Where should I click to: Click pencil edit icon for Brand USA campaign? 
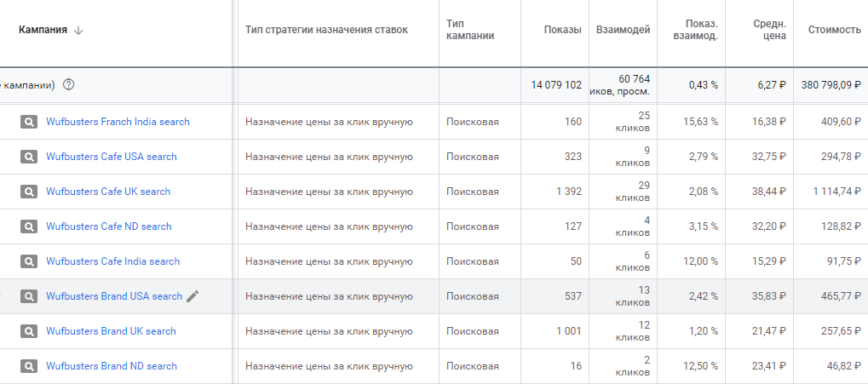click(x=193, y=296)
